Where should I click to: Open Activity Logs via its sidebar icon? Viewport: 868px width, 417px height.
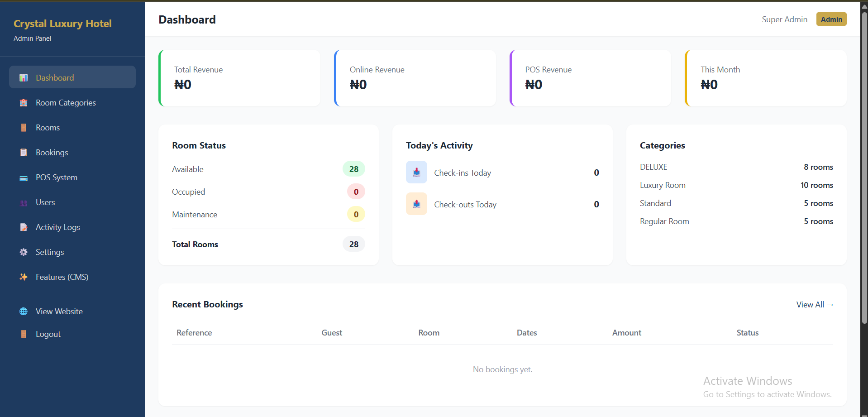coord(23,227)
